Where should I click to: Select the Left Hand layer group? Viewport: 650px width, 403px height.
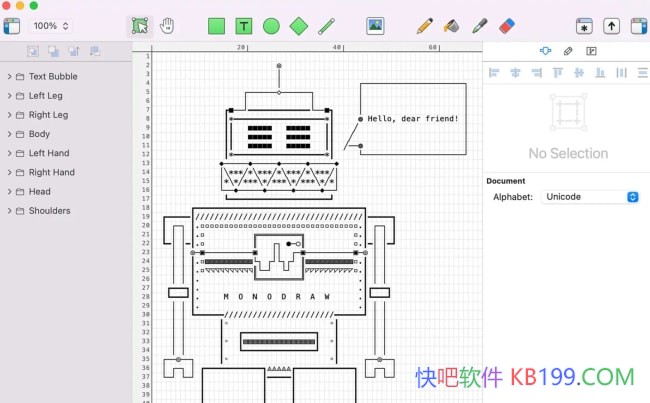click(49, 153)
